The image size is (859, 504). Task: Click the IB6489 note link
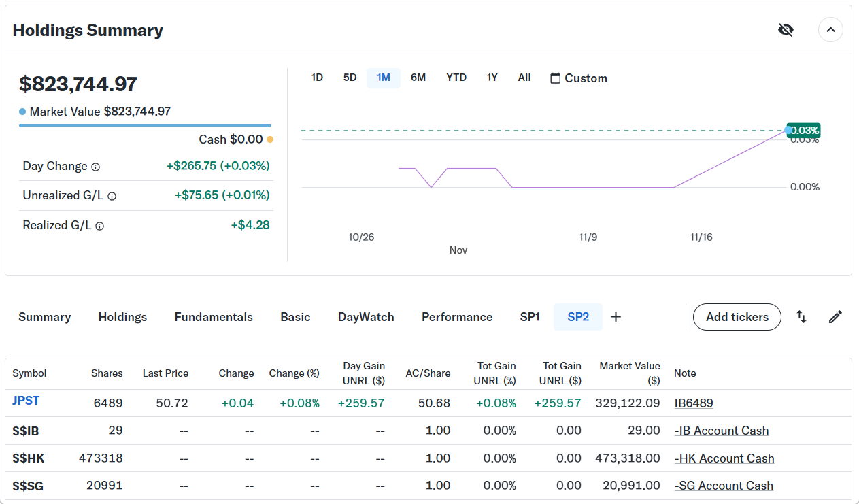pyautogui.click(x=694, y=403)
